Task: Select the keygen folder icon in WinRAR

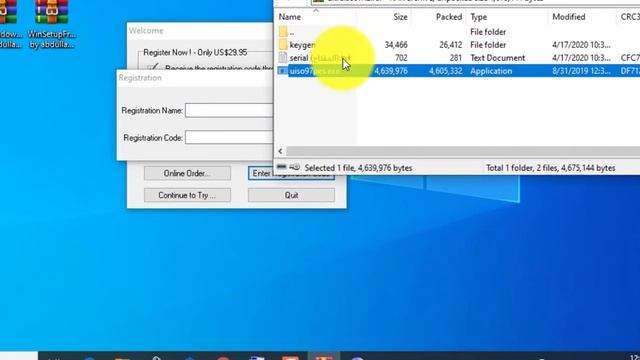Action: click(x=283, y=45)
